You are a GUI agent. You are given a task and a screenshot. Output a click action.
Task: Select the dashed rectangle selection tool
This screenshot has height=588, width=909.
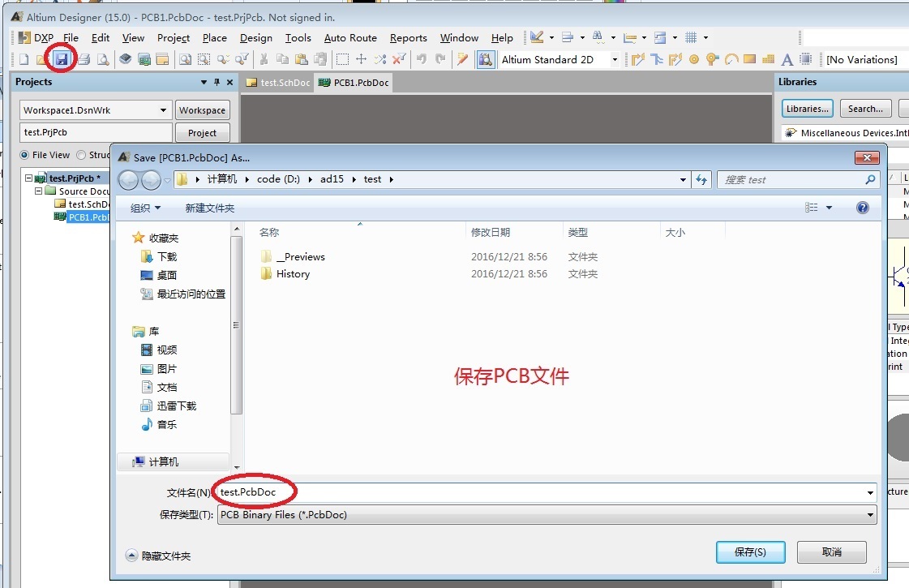pyautogui.click(x=342, y=59)
